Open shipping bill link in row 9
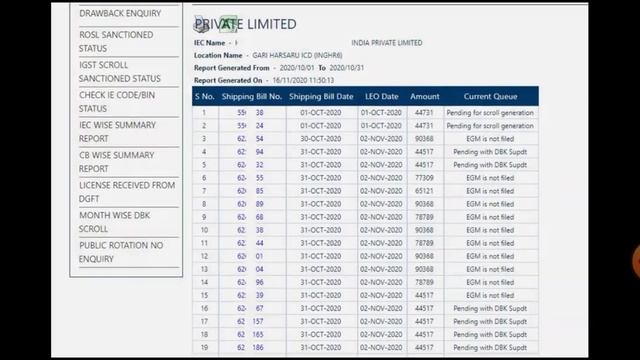The image size is (640, 360). [x=250, y=217]
